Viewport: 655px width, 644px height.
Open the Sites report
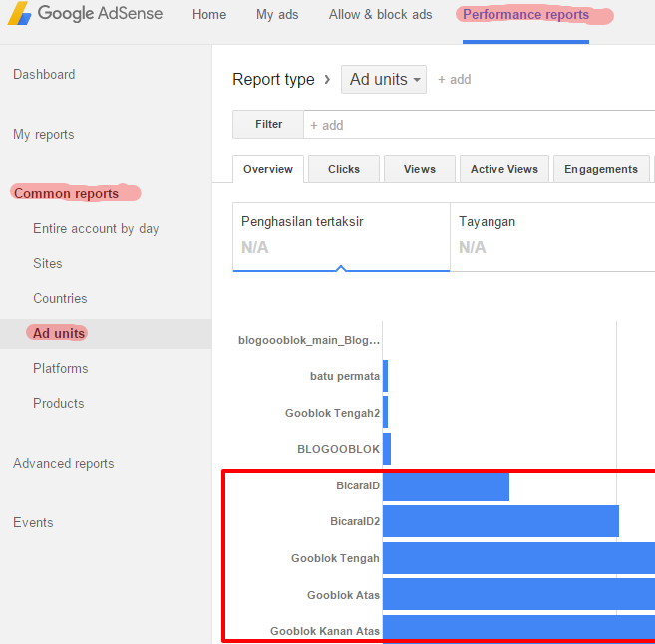click(x=48, y=263)
